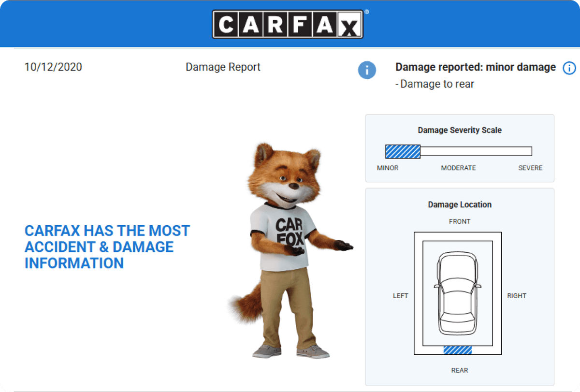The image size is (580, 392).
Task: Click the MODERATE scale label
Action: click(458, 168)
